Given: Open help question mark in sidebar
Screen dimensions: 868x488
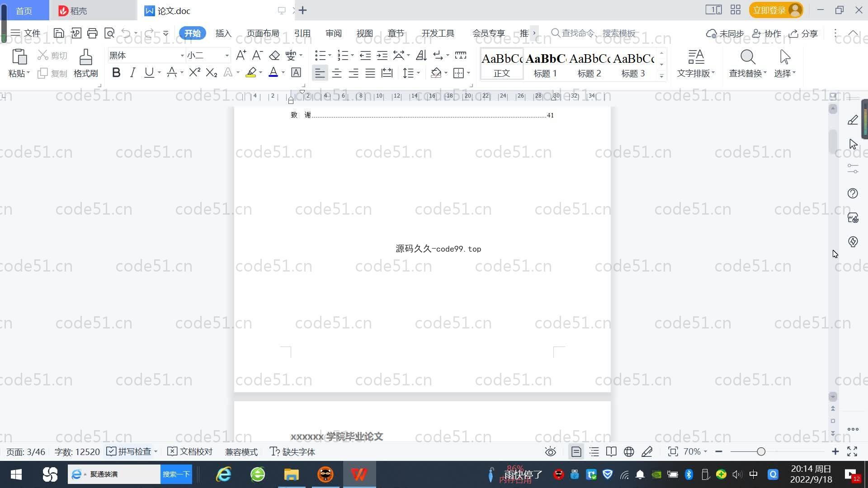Looking at the screenshot, I should click(x=853, y=193).
